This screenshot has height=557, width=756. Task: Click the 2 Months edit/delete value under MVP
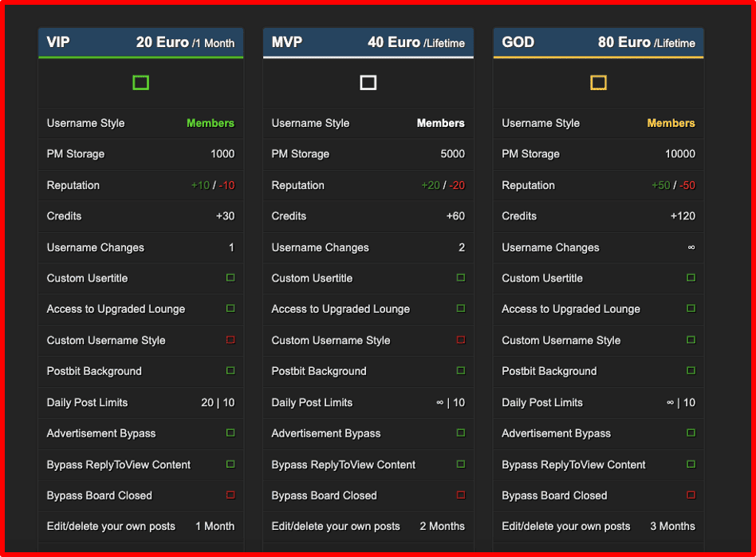pos(442,526)
